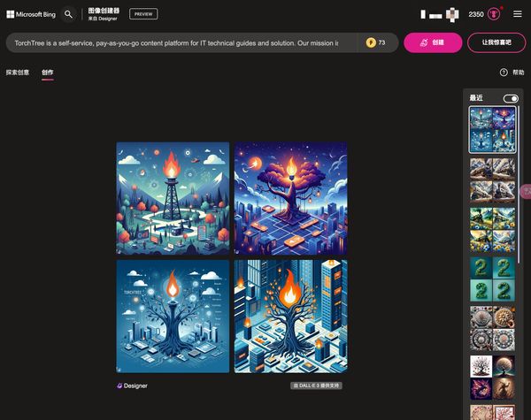
Task: Click the pink 创建 create button
Action: 433,42
